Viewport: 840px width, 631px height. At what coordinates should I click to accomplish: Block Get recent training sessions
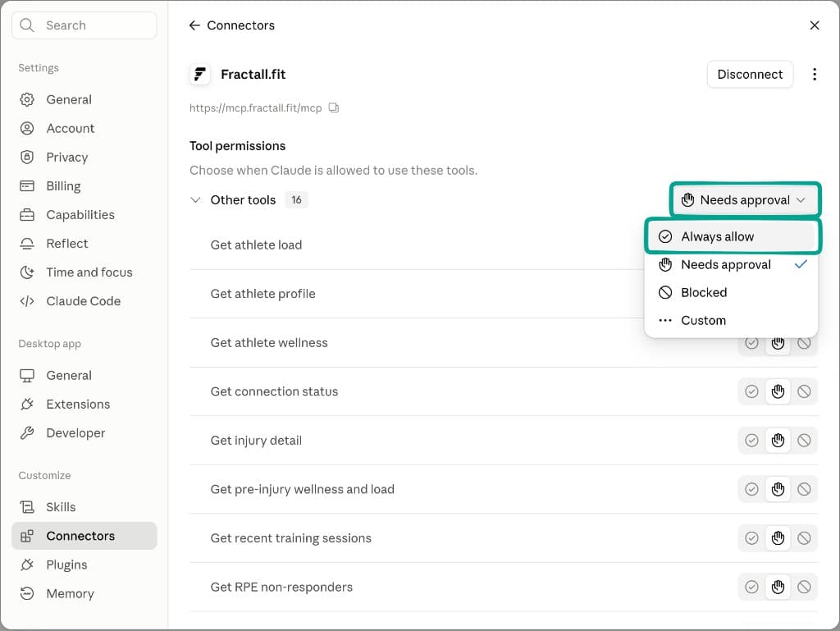(x=804, y=537)
